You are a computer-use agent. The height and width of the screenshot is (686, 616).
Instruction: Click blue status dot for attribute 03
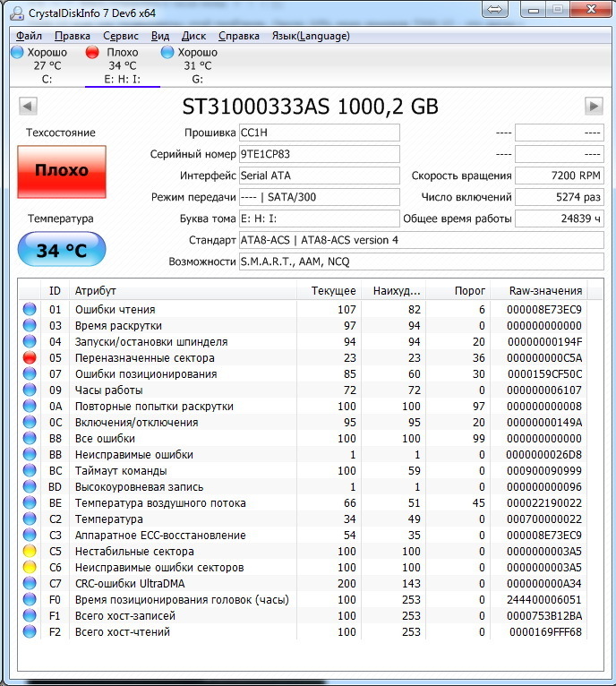(x=30, y=325)
